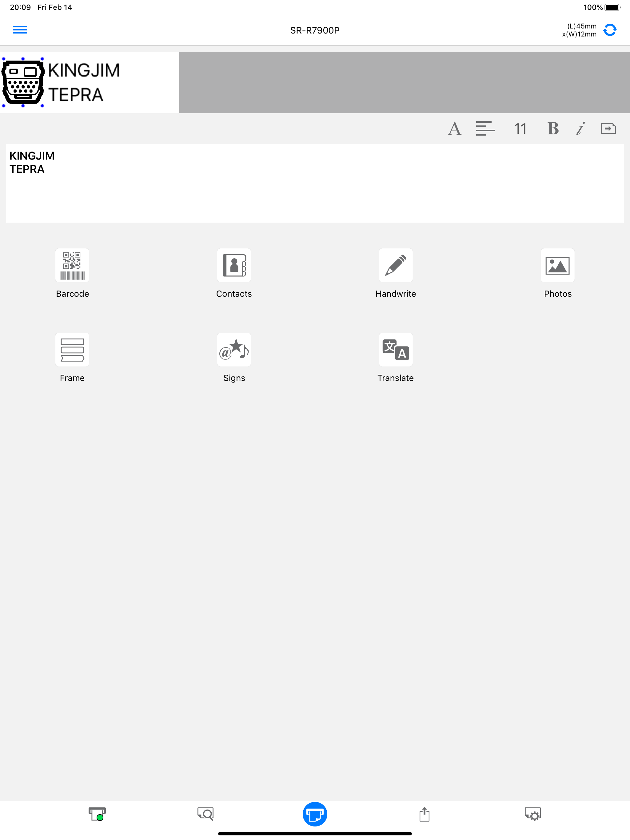The width and height of the screenshot is (630, 840).
Task: Tap the SR-R7900P printer title
Action: (315, 30)
